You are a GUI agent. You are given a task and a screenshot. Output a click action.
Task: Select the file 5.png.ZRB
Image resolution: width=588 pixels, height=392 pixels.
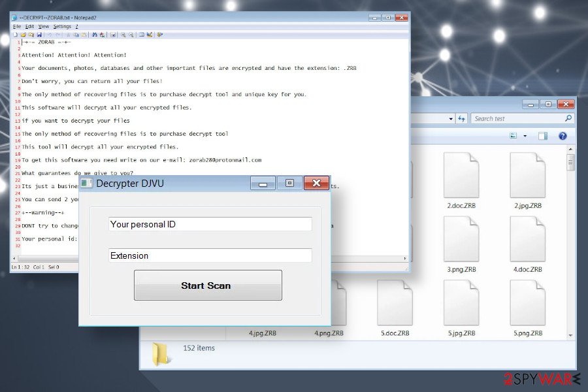click(528, 308)
